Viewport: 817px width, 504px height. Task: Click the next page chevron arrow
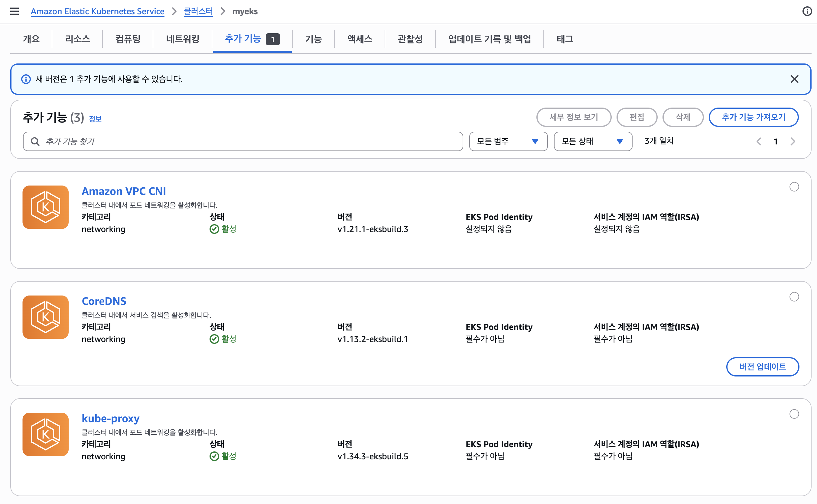point(793,141)
